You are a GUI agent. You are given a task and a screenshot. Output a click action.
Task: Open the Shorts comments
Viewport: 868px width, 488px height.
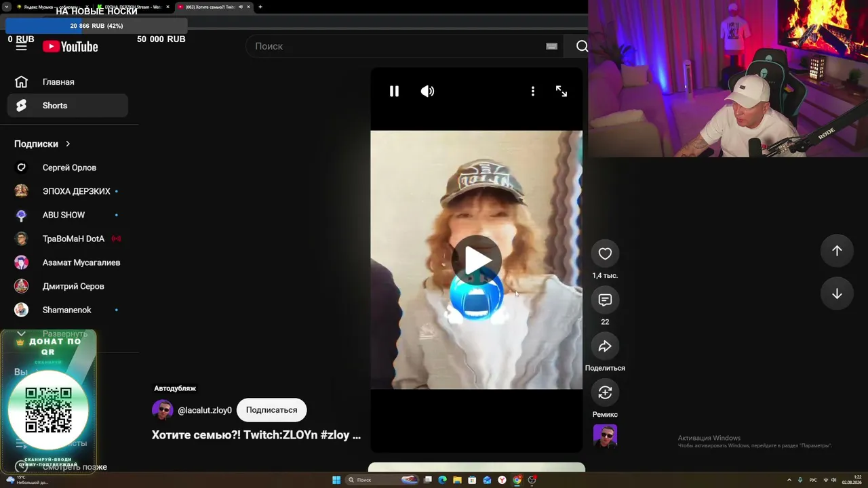point(605,300)
